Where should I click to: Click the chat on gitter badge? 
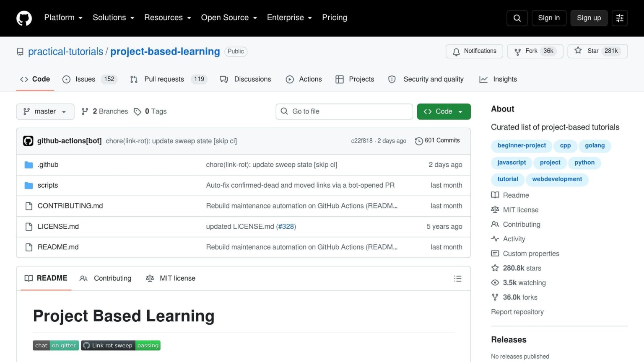point(55,345)
